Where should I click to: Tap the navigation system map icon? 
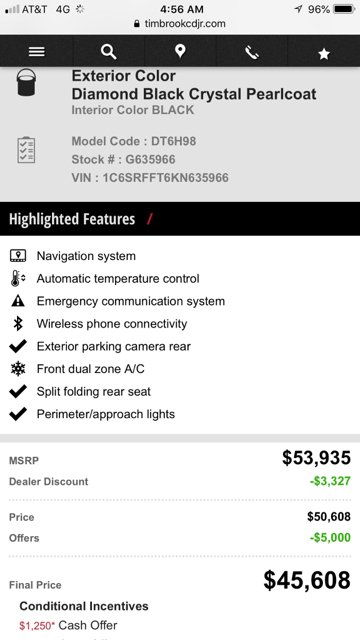click(18, 256)
